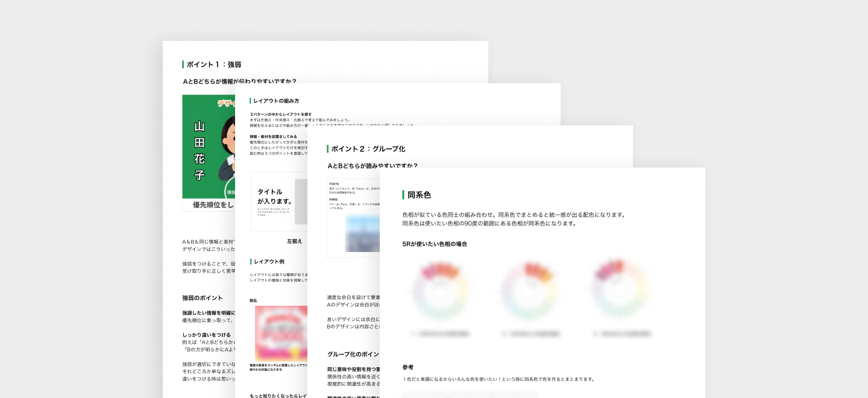Select the bold line 3パターンの中からレイアウトを探す
Screen dimensions: 868x398
pyautogui.click(x=280, y=114)
